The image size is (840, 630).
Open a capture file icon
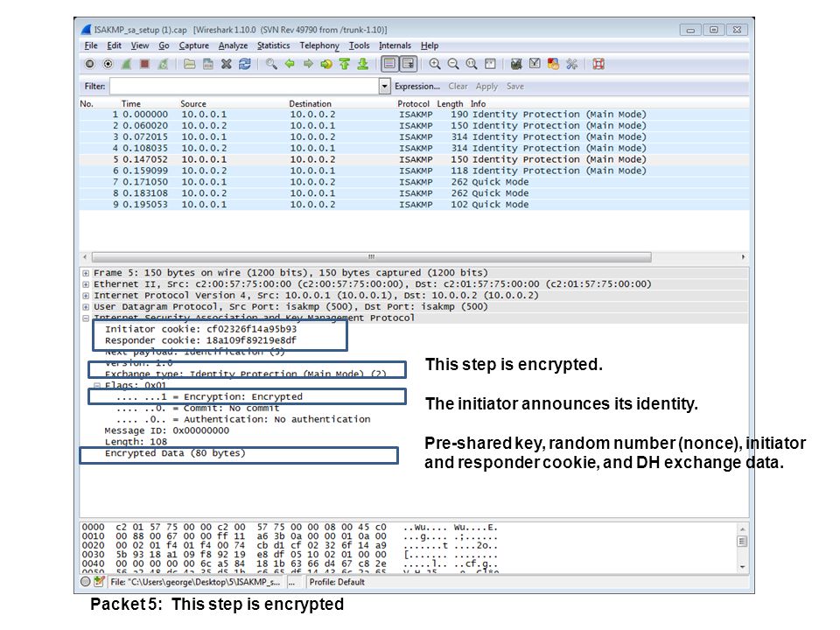coord(190,64)
